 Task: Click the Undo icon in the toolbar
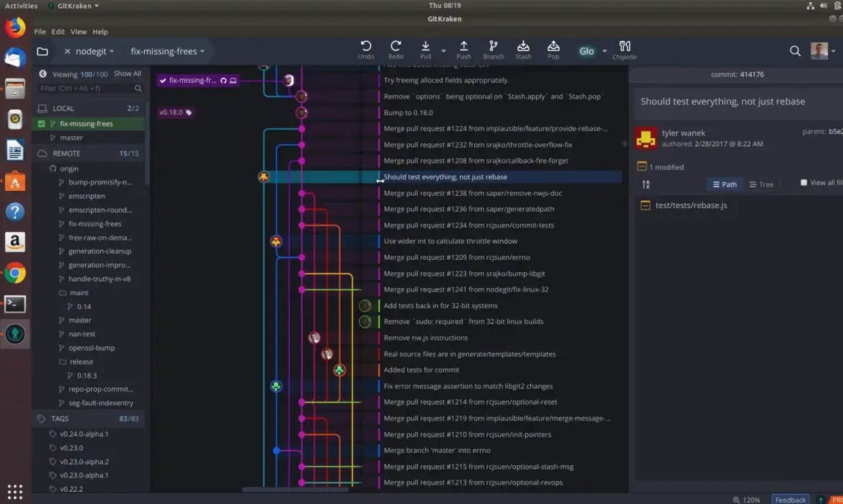366,46
